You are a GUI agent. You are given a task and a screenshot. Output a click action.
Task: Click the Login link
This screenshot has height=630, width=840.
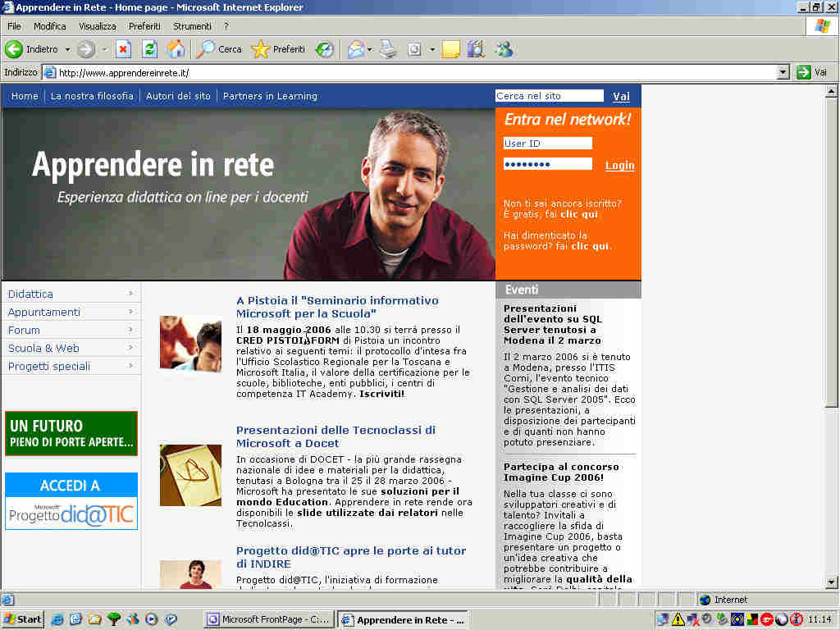click(620, 165)
